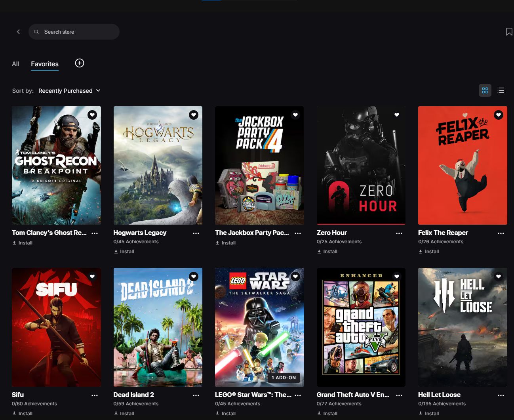Click the Hogwarts Legacy title text
This screenshot has height=420, width=514.
tap(140, 233)
